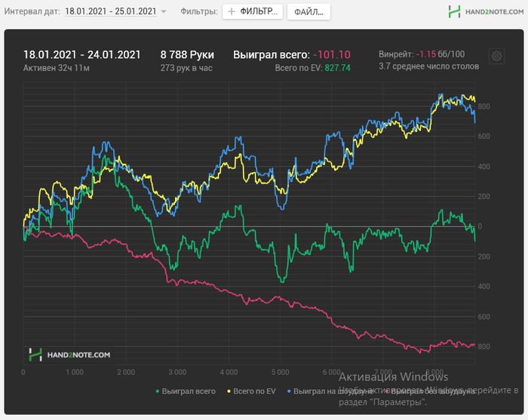Toggle the yellow Всего по EV legend item

click(x=251, y=391)
